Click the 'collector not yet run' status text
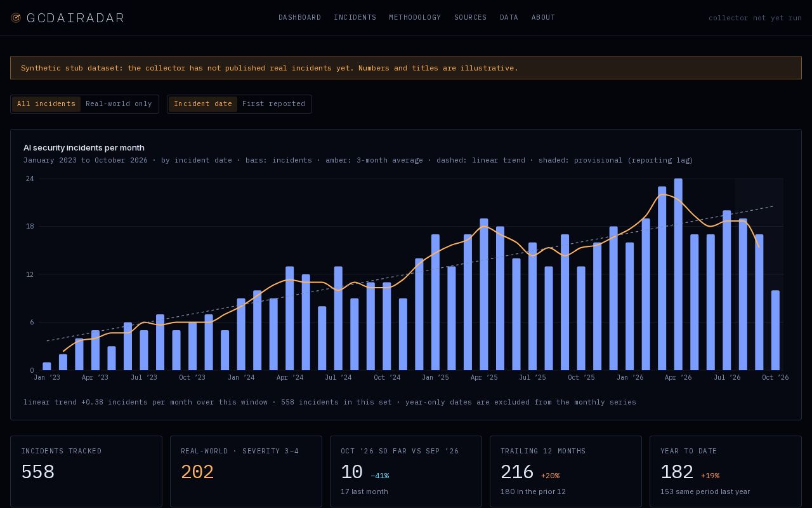The height and width of the screenshot is (508, 812). (755, 18)
